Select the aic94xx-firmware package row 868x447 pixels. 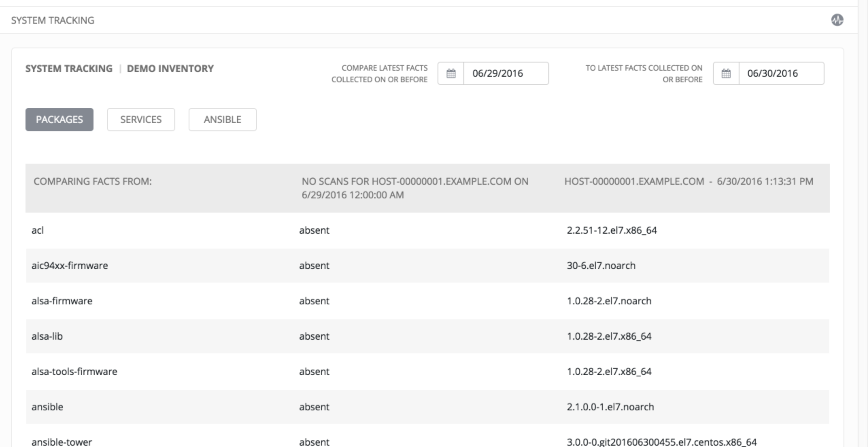(x=70, y=266)
